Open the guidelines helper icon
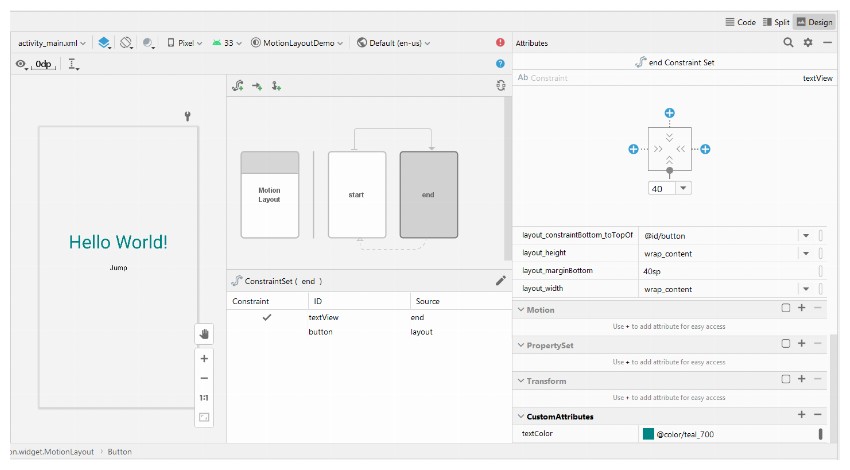This screenshot has height=470, width=850. click(73, 64)
